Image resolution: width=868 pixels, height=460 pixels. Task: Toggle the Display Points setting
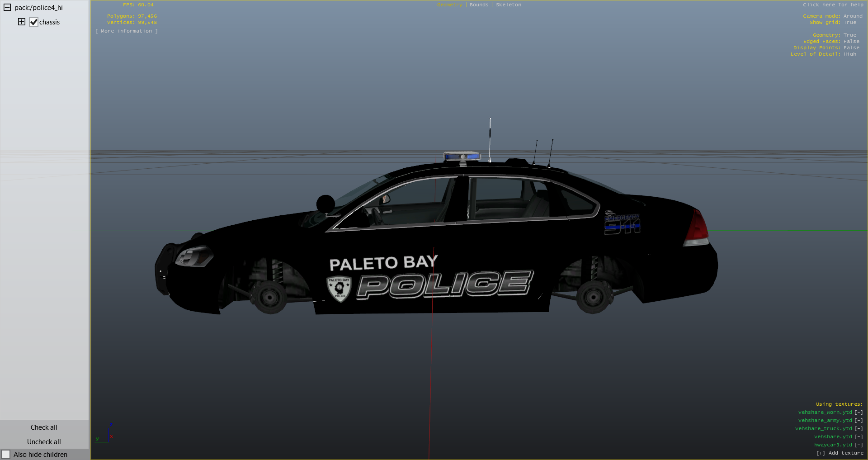pos(851,48)
